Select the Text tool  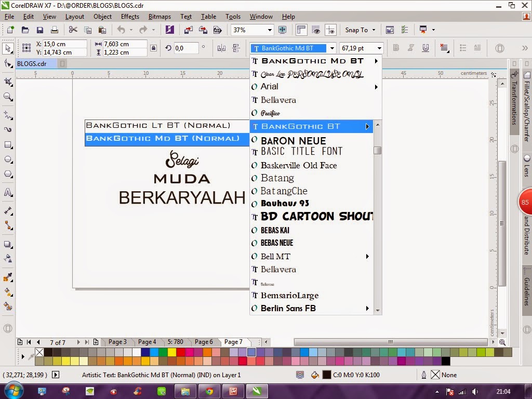point(7,192)
